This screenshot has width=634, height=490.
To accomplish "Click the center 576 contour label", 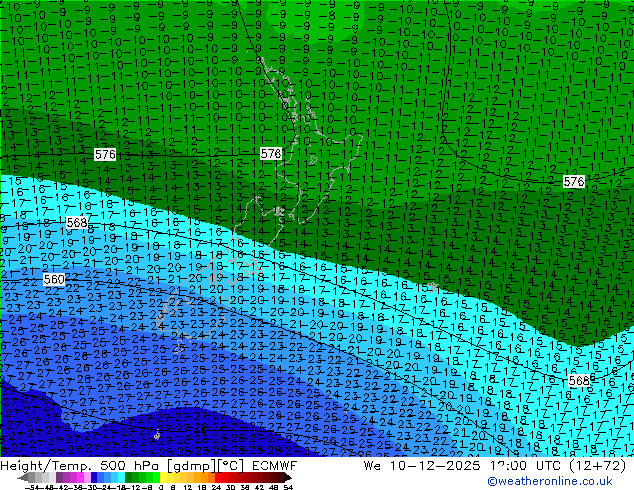I will (271, 154).
